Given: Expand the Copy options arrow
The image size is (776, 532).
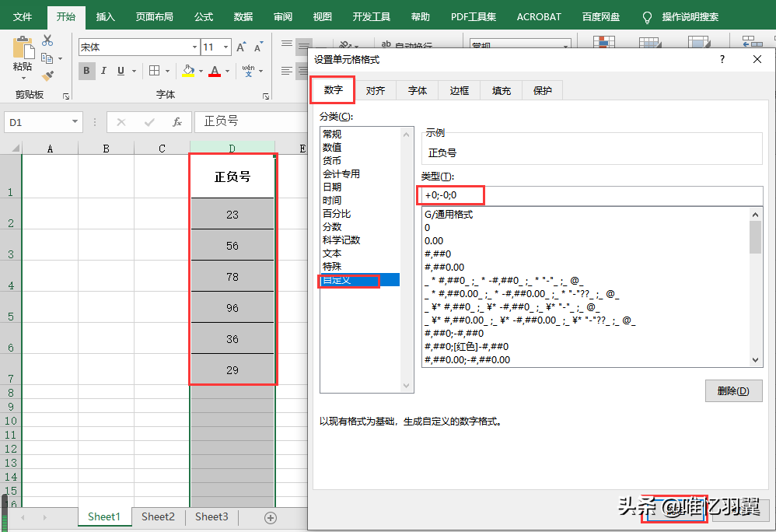Looking at the screenshot, I should click(61, 58).
